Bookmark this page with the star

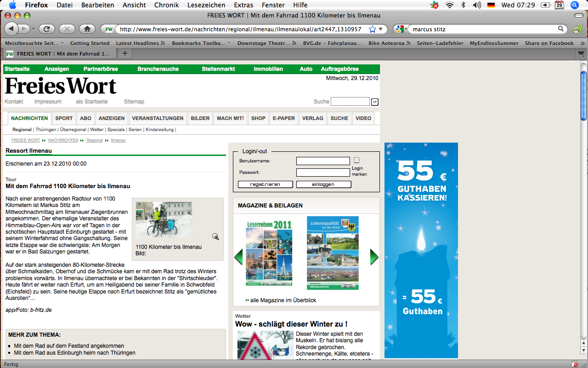[373, 29]
